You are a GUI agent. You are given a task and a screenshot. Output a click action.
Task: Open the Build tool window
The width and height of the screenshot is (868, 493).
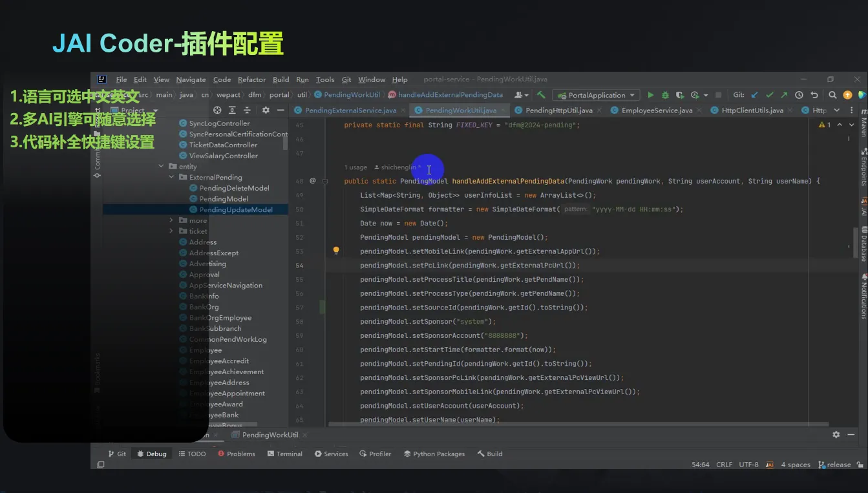click(489, 454)
